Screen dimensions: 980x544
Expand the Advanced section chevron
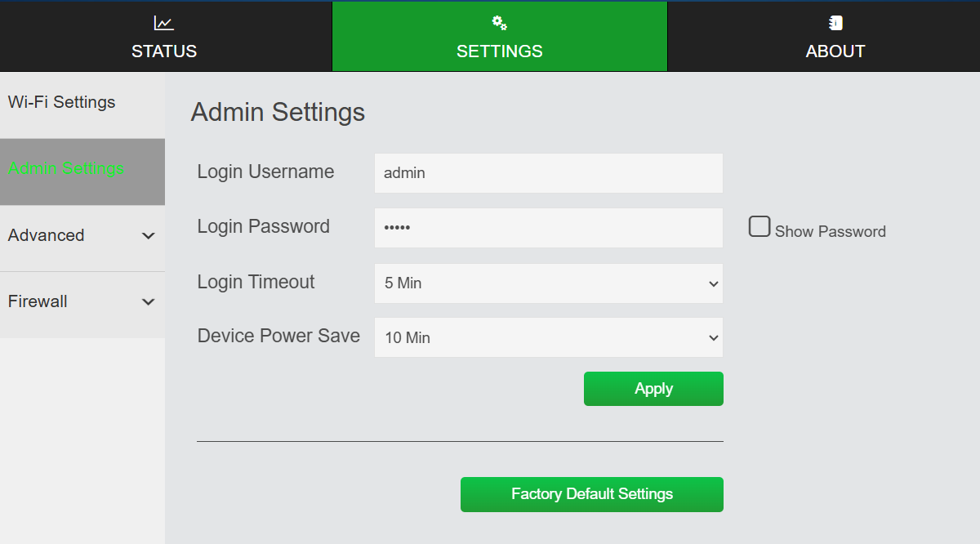pyautogui.click(x=148, y=236)
